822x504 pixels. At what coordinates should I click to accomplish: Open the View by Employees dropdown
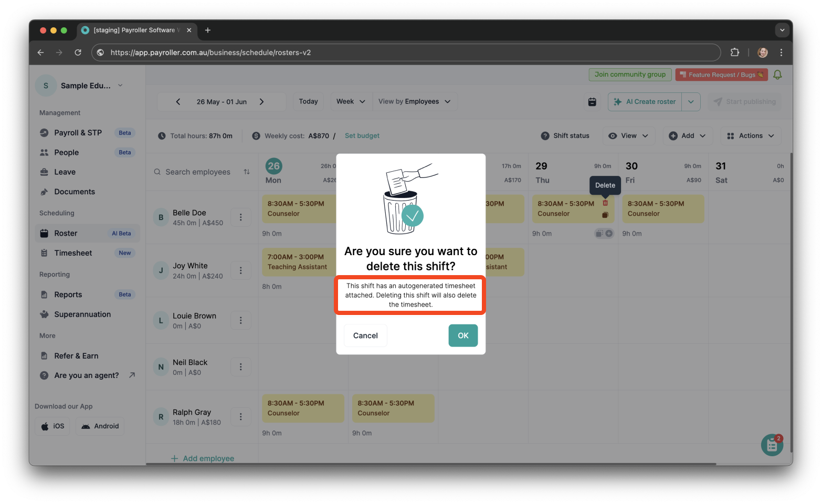tap(415, 101)
